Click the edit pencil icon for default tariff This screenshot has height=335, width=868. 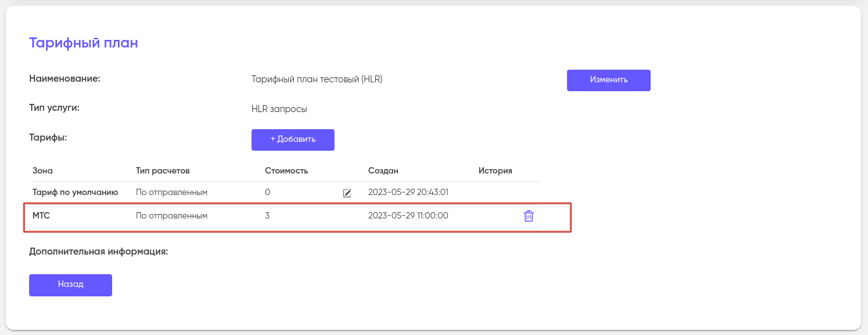[x=347, y=193]
